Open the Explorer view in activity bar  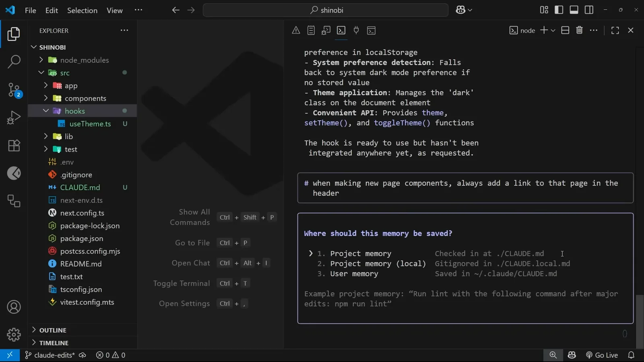(14, 34)
